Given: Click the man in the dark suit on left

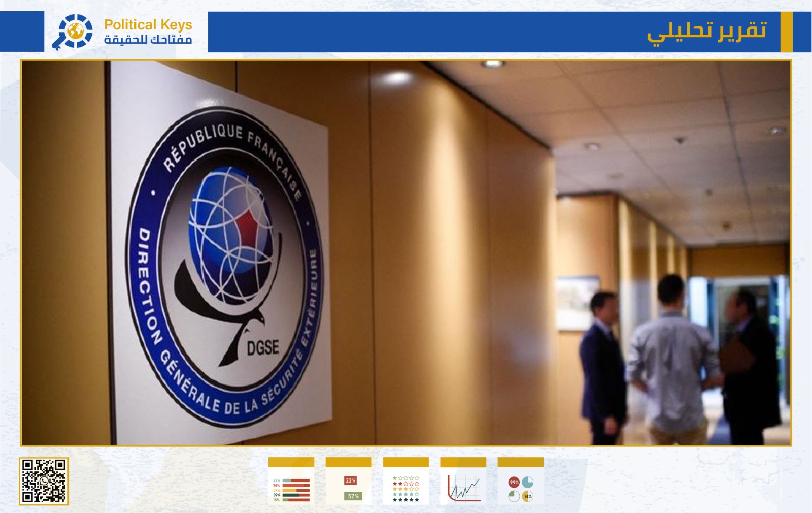Looking at the screenshot, I should [x=603, y=366].
